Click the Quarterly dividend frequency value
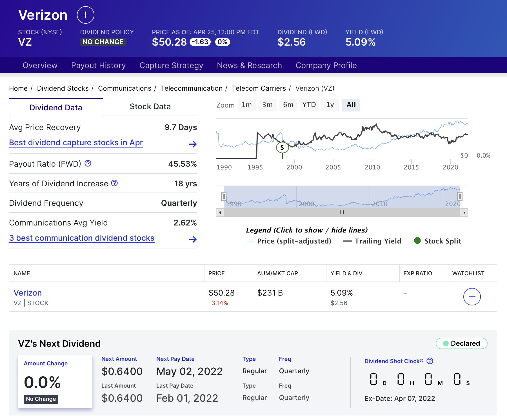507x420 pixels. (179, 203)
